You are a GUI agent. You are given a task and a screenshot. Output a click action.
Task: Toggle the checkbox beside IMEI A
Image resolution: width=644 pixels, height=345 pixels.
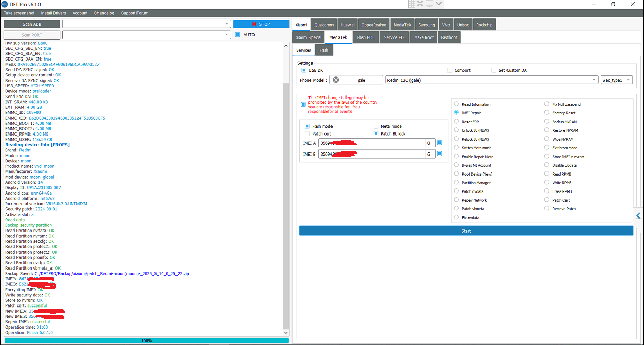[439, 143]
